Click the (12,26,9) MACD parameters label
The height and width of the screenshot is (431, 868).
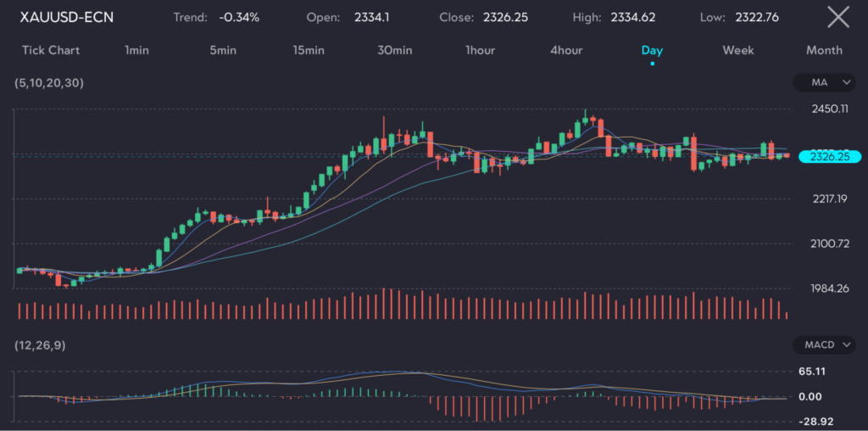click(41, 345)
